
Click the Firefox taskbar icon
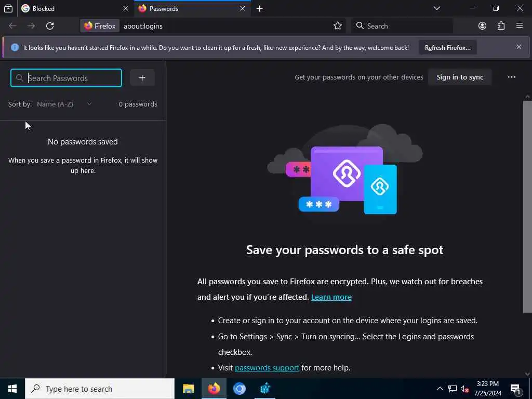point(214,389)
